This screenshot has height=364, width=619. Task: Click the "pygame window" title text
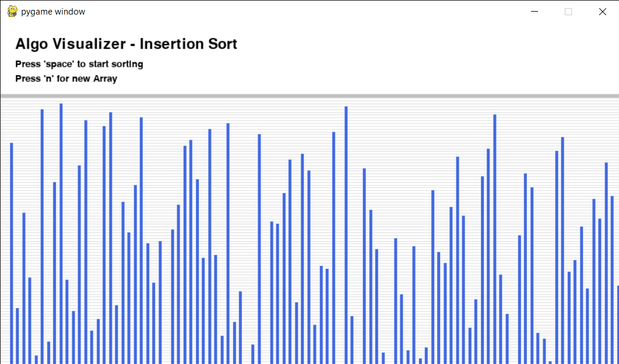point(53,12)
